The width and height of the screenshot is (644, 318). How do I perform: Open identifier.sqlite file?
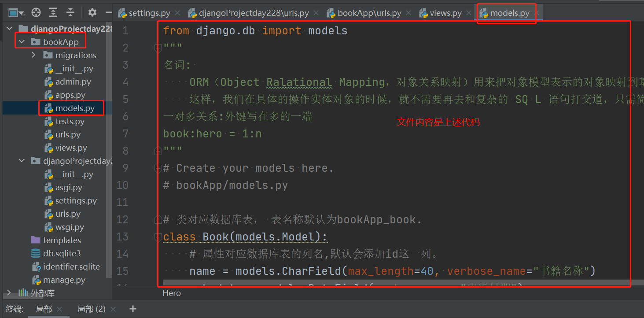click(x=71, y=267)
